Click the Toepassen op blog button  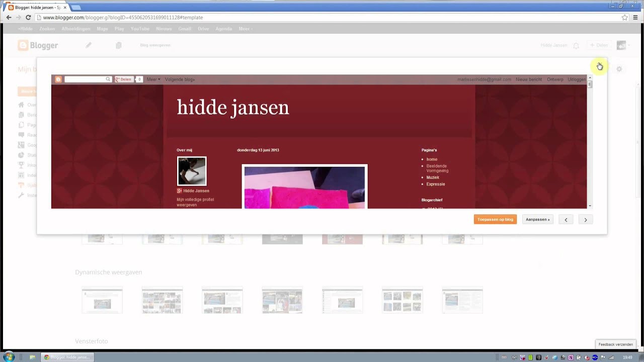pos(495,220)
